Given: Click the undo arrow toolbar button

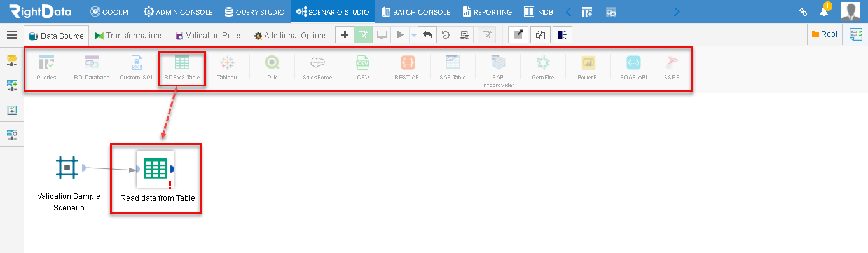Looking at the screenshot, I should pyautogui.click(x=427, y=36).
